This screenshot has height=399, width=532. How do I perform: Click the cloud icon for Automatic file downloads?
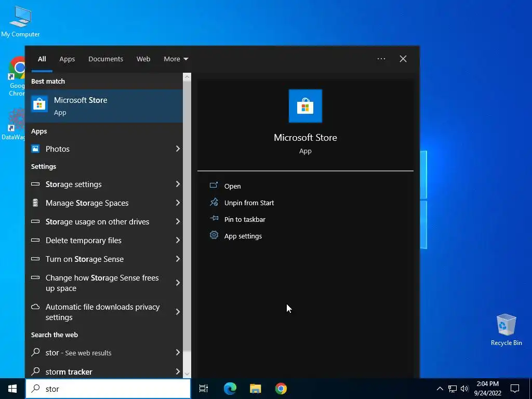pos(35,307)
